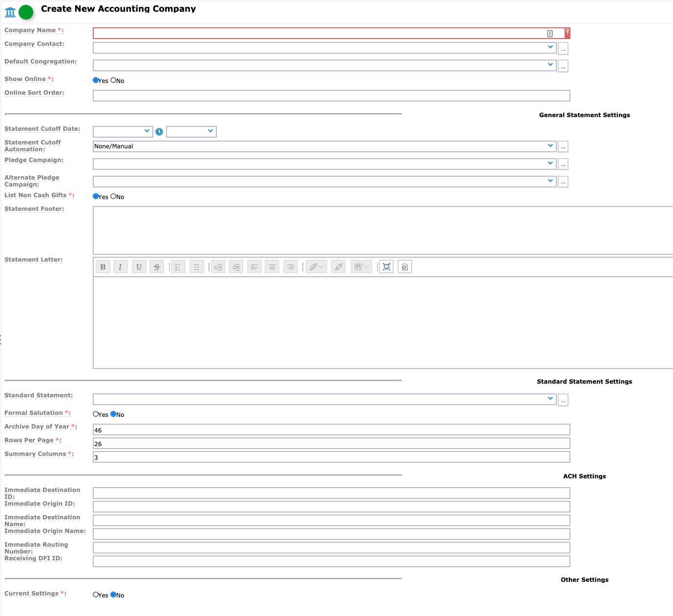Viewport: 673px width, 616px height.
Task: Click the green circle status icon
Action: pos(26,12)
